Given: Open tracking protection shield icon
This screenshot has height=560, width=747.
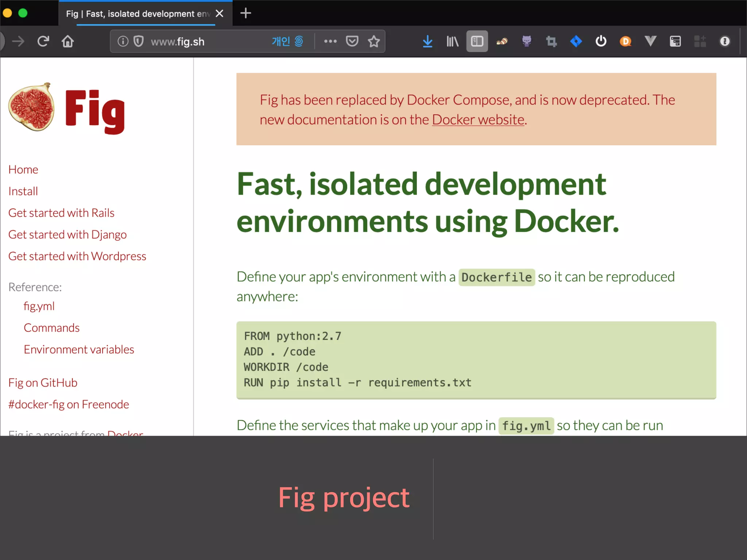Looking at the screenshot, I should click(x=139, y=42).
